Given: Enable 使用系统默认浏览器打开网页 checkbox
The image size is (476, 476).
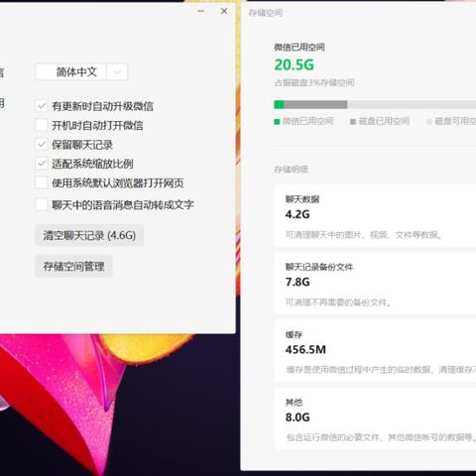Looking at the screenshot, I should pos(42,182).
